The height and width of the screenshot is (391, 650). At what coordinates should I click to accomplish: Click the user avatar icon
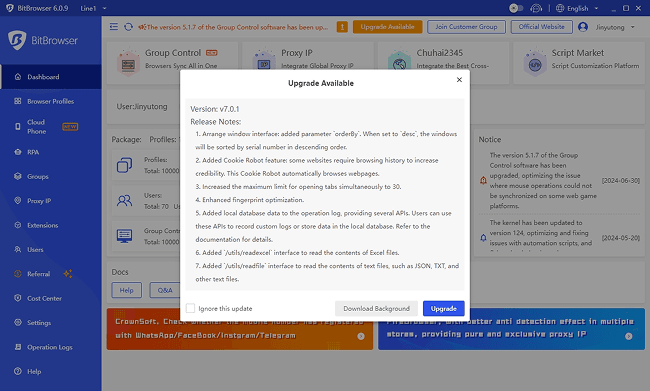coord(583,27)
